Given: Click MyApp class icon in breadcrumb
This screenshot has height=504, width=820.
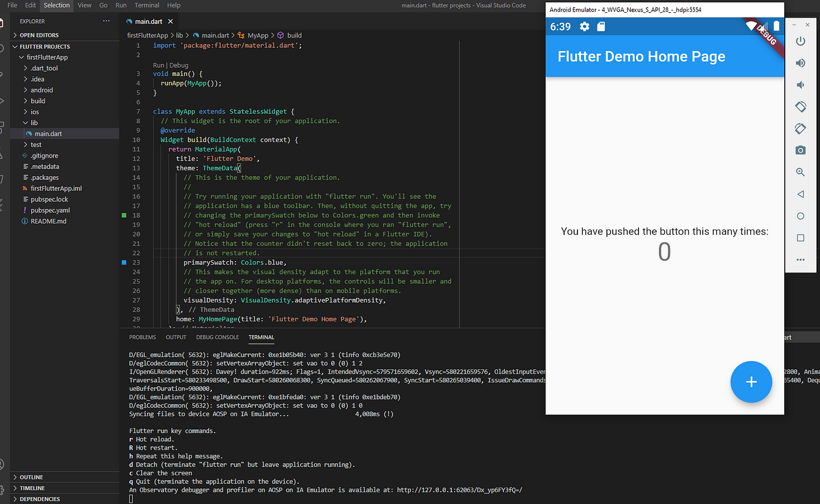Looking at the screenshot, I should (x=241, y=35).
